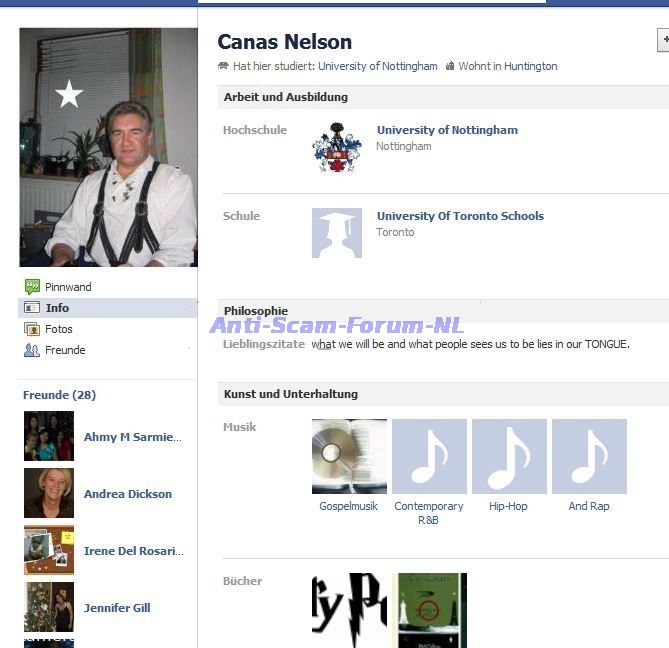Open the Contemporary R&B music note tile
This screenshot has width=669, height=648.
(429, 456)
